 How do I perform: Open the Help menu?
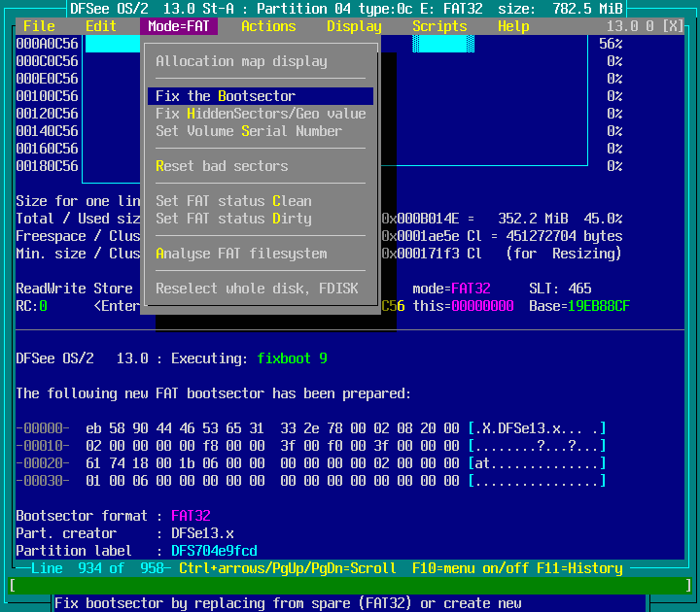coord(513,26)
